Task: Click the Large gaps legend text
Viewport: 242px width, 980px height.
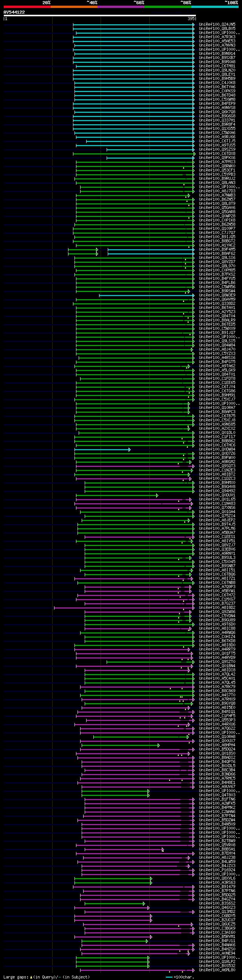Action: pyautogui.click(x=47, y=977)
